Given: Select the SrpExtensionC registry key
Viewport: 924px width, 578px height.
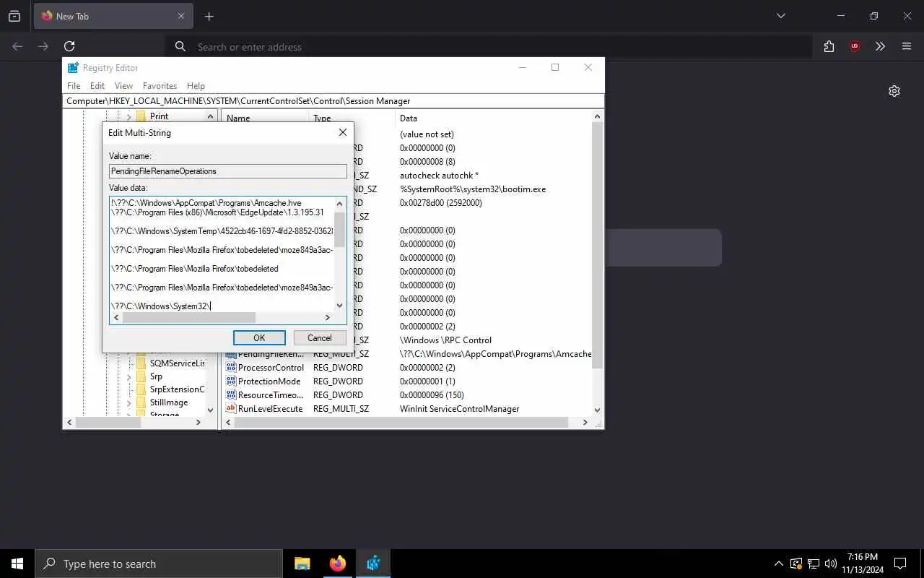Looking at the screenshot, I should (177, 389).
